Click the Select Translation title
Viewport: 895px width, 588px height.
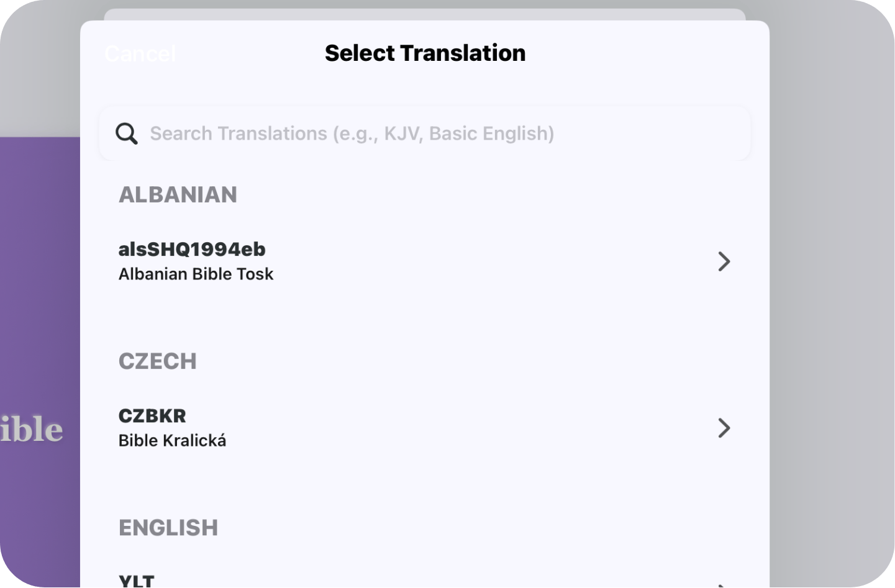[425, 53]
